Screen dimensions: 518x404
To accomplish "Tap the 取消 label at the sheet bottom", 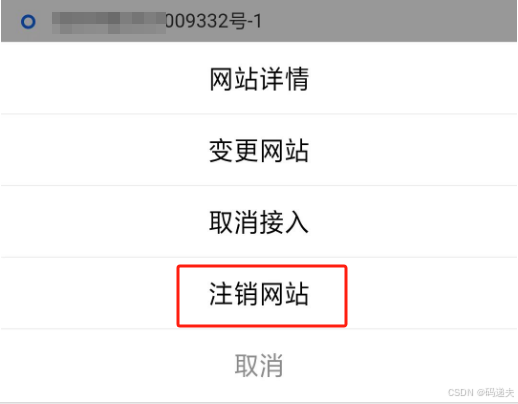I will (x=259, y=366).
